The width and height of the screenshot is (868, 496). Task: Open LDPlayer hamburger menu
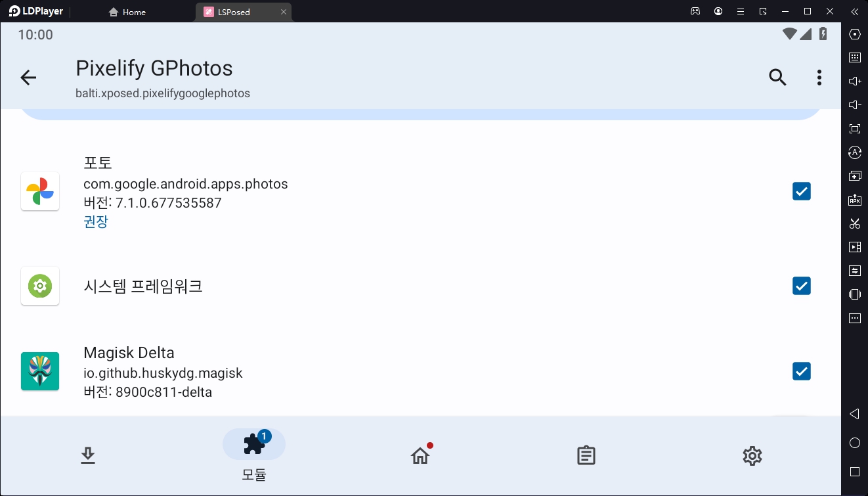coord(741,11)
